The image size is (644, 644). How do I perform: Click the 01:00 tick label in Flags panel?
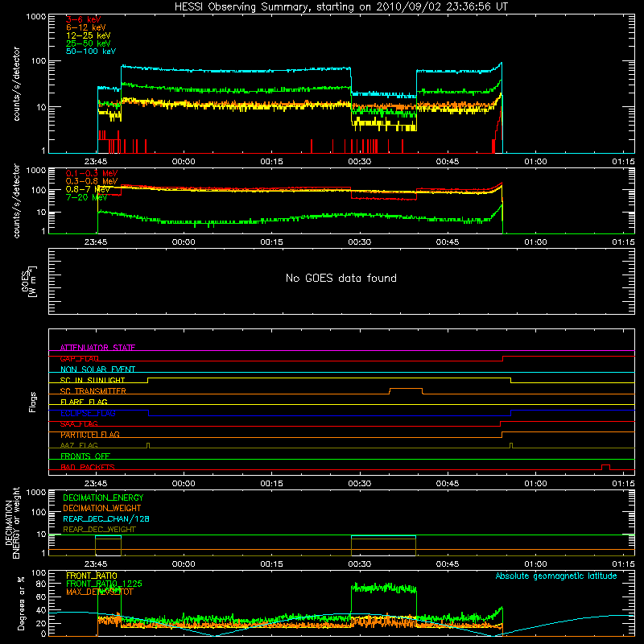tap(535, 484)
